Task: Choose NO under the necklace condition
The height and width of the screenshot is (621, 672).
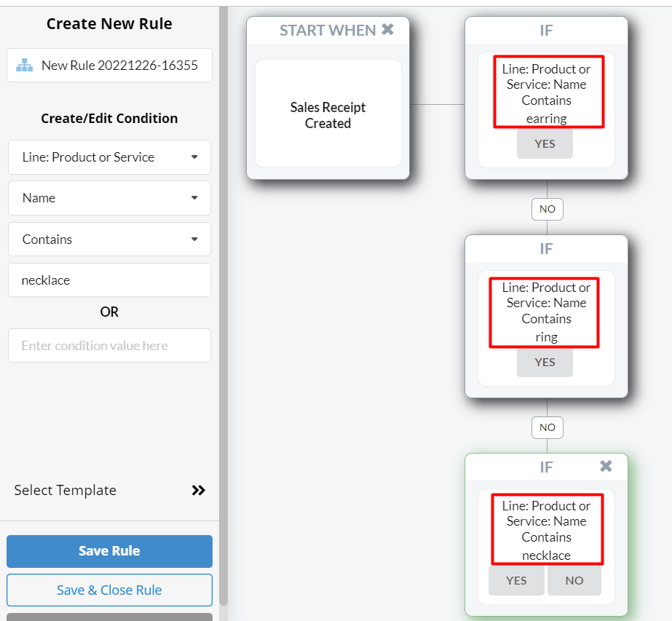Action: (x=574, y=581)
